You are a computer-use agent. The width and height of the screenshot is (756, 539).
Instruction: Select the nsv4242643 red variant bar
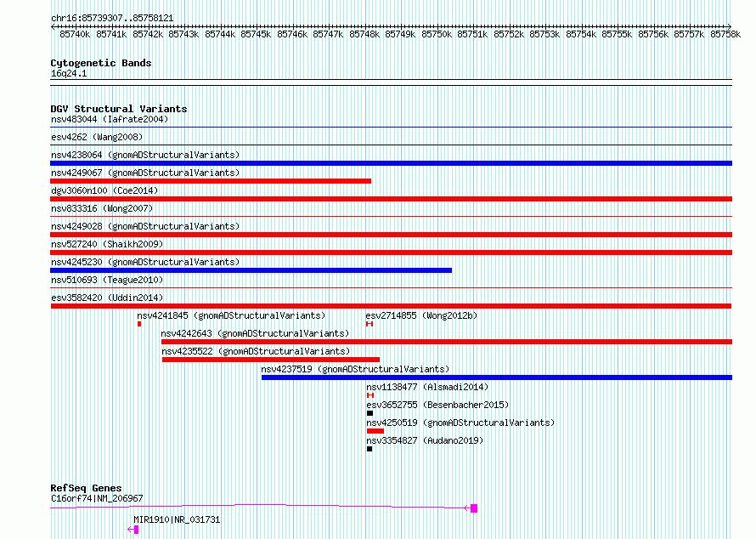click(447, 342)
